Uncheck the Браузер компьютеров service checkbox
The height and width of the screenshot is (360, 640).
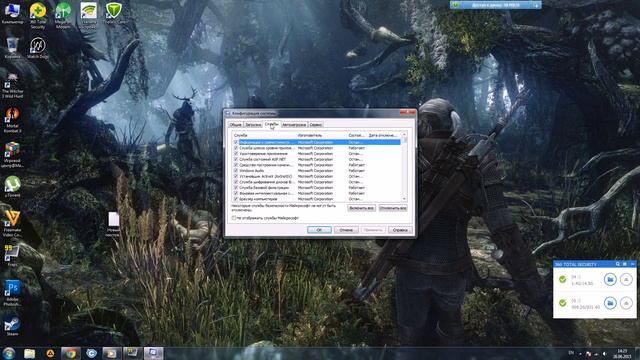236,199
